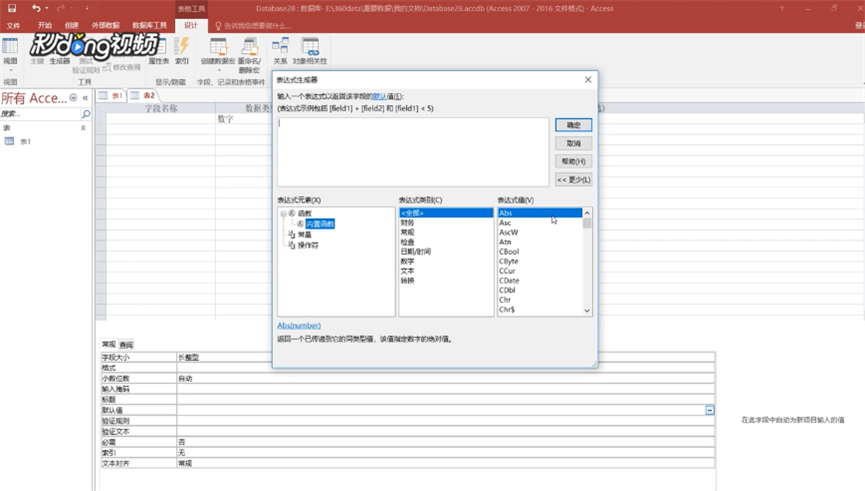This screenshot has height=491, width=865.
Task: Select Abs in expression values
Action: (x=540, y=213)
